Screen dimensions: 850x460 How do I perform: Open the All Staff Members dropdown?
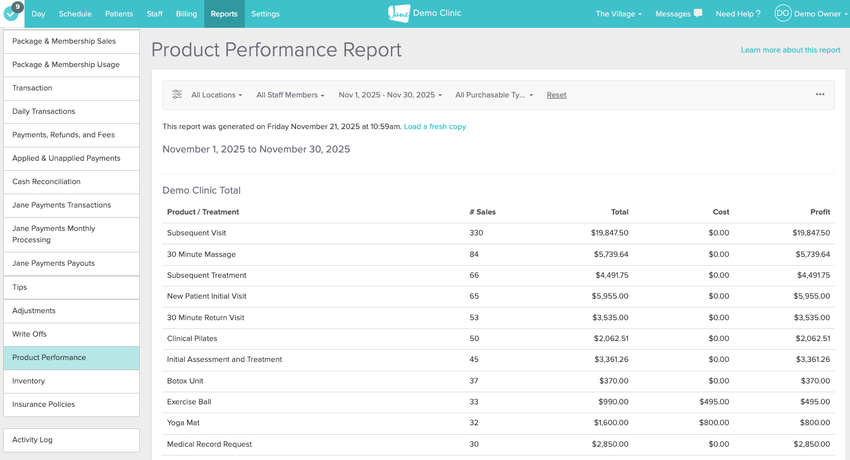[x=290, y=95]
